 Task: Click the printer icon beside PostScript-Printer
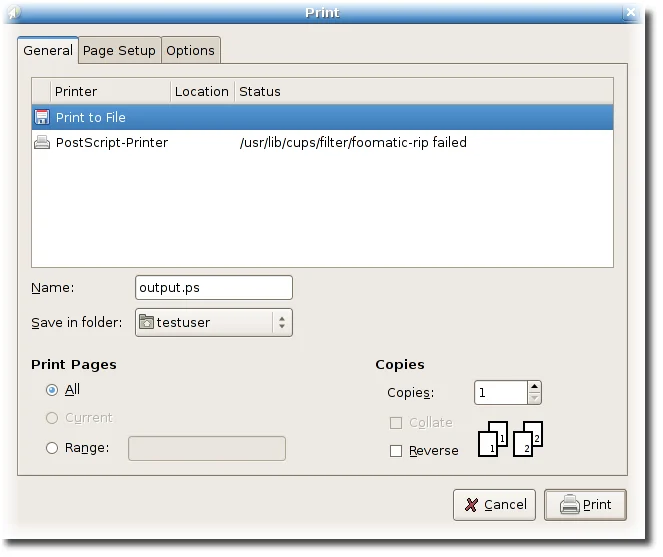(x=42, y=143)
